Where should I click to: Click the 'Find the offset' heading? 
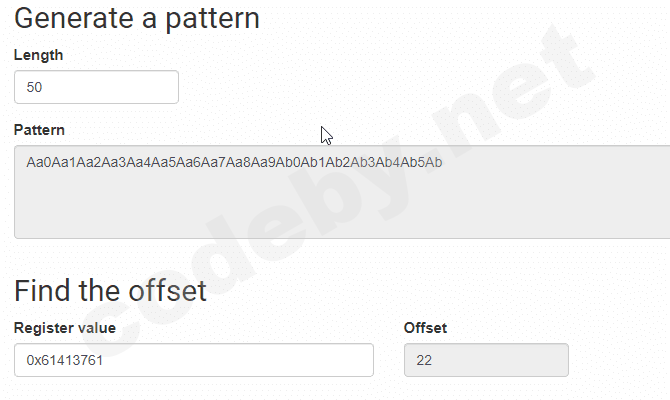110,290
